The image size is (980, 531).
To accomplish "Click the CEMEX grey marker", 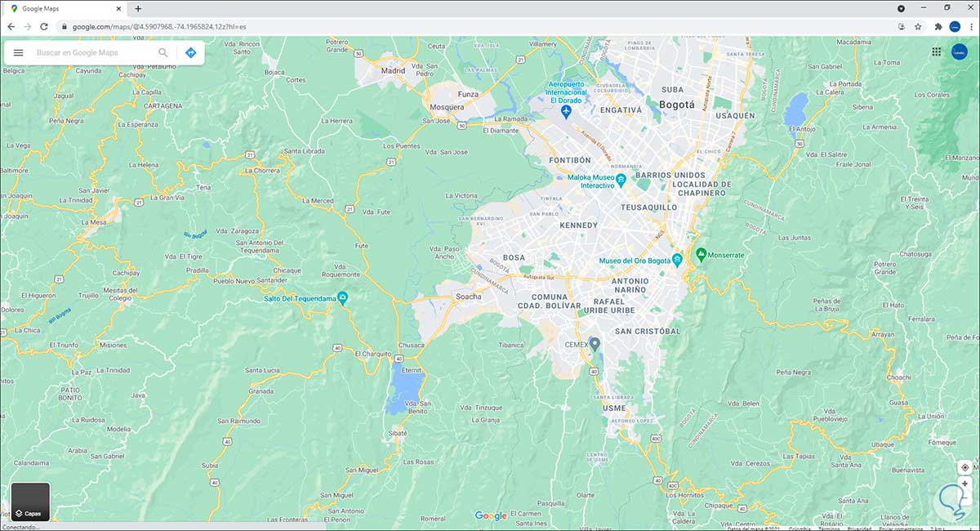I will (x=595, y=345).
